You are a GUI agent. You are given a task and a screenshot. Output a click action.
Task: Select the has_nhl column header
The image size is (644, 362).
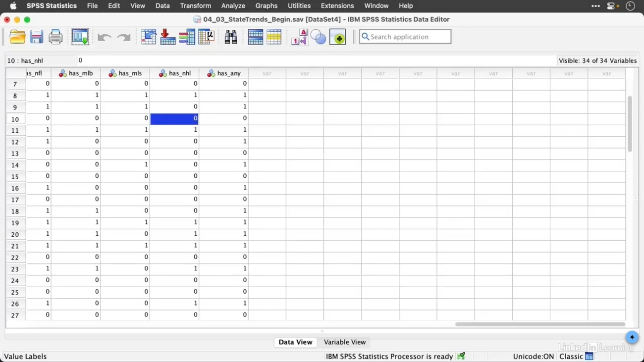click(x=175, y=73)
